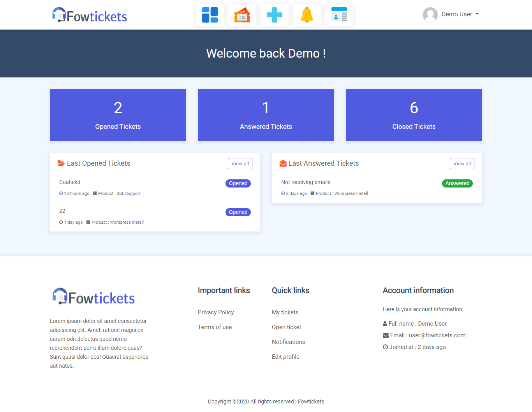The height and width of the screenshot is (412, 532).
Task: Click the envelope icon beside Last Answered Tickets
Action: pos(283,163)
